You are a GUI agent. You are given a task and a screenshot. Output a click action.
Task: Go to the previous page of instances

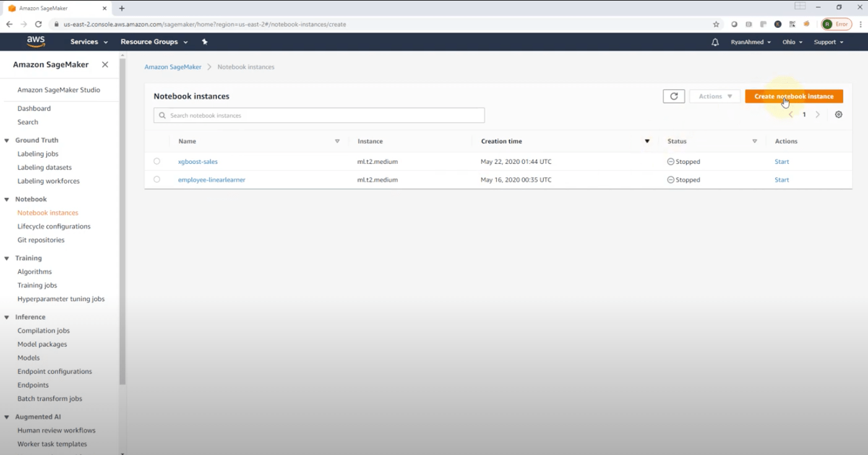791,114
